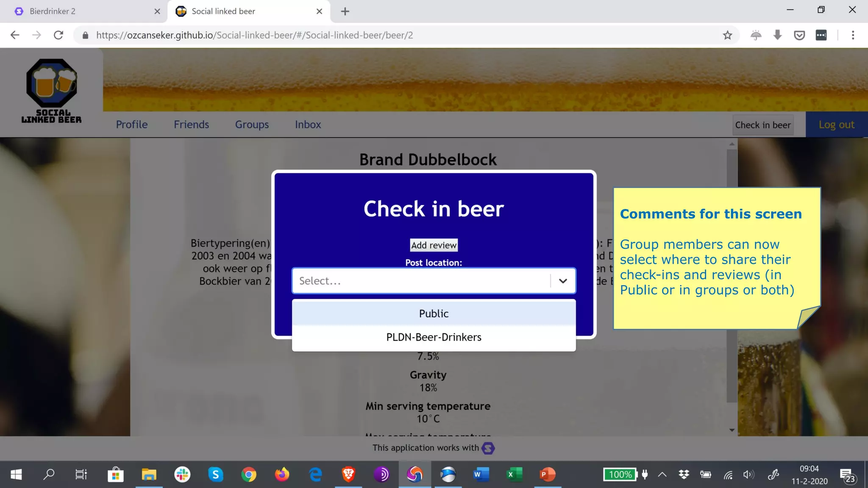The image size is (868, 488).
Task: Click the Pocket extension icon
Action: (x=799, y=35)
